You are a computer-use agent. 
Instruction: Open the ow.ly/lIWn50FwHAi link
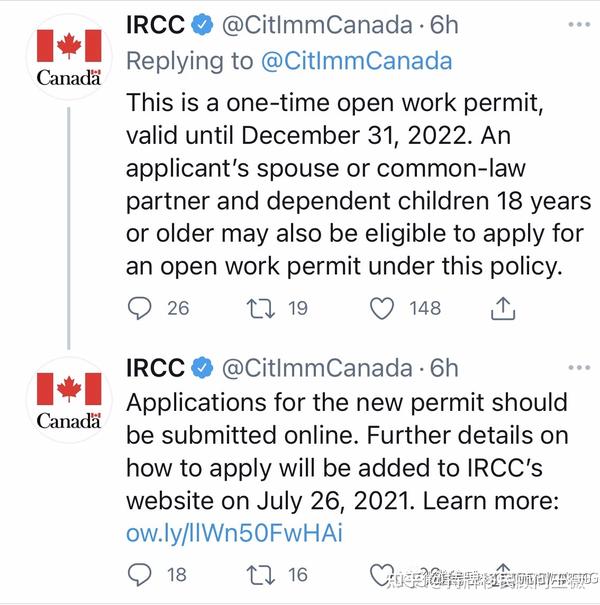234,534
